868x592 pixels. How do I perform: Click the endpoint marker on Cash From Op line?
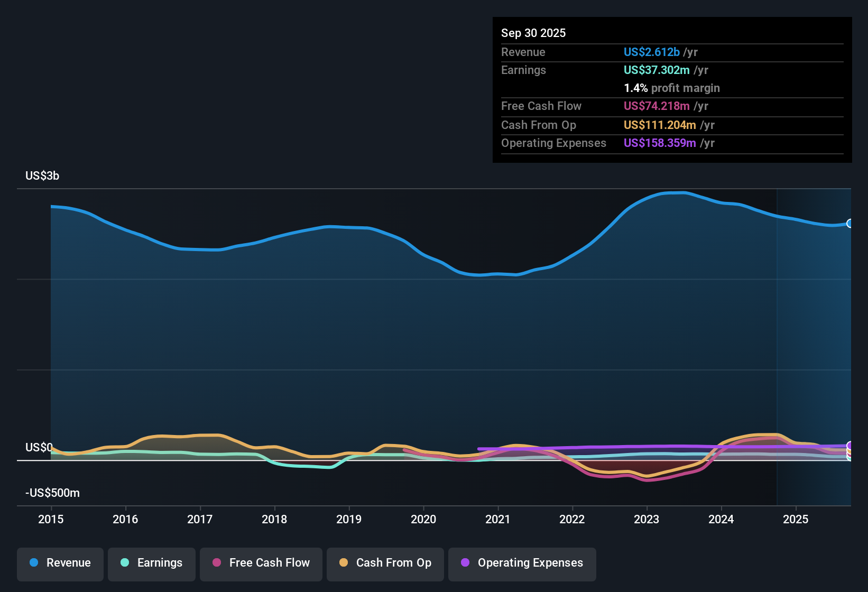pyautogui.click(x=849, y=450)
